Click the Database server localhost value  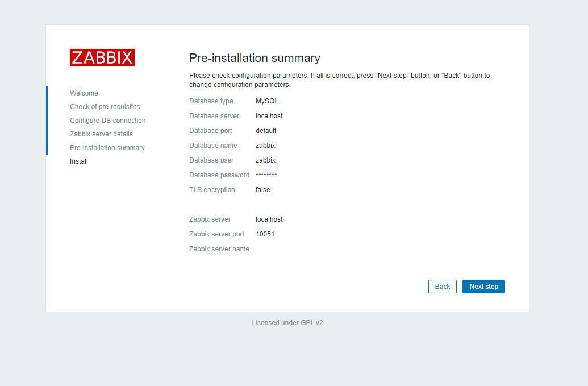coord(269,115)
